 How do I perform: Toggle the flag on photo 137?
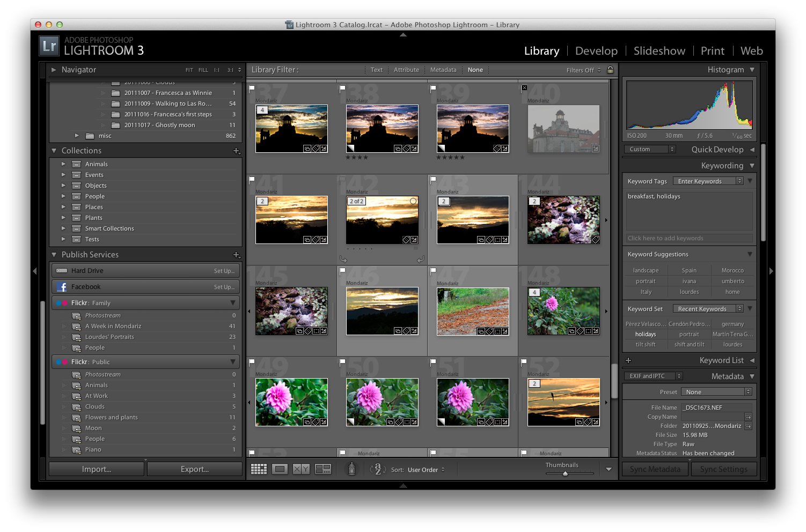click(x=252, y=88)
